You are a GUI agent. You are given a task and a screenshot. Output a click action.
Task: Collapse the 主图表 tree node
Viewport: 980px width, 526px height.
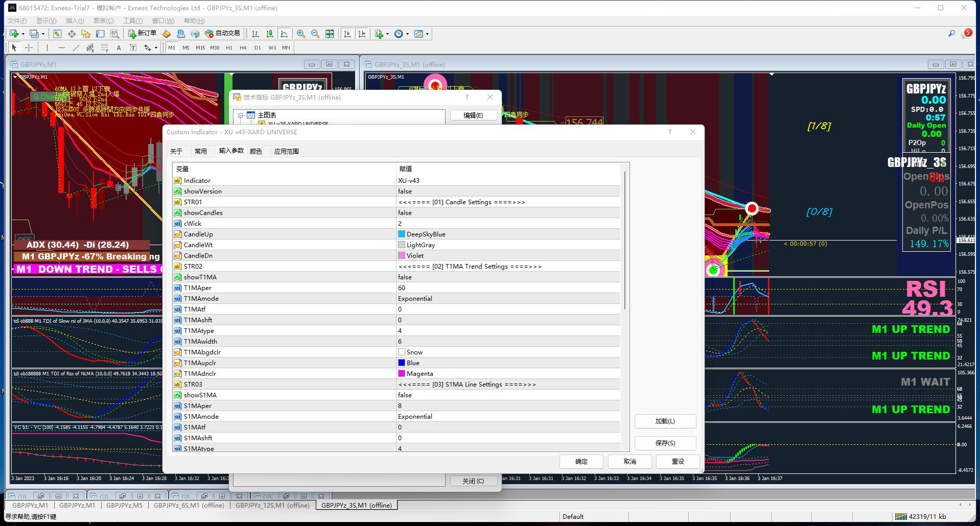pos(240,115)
